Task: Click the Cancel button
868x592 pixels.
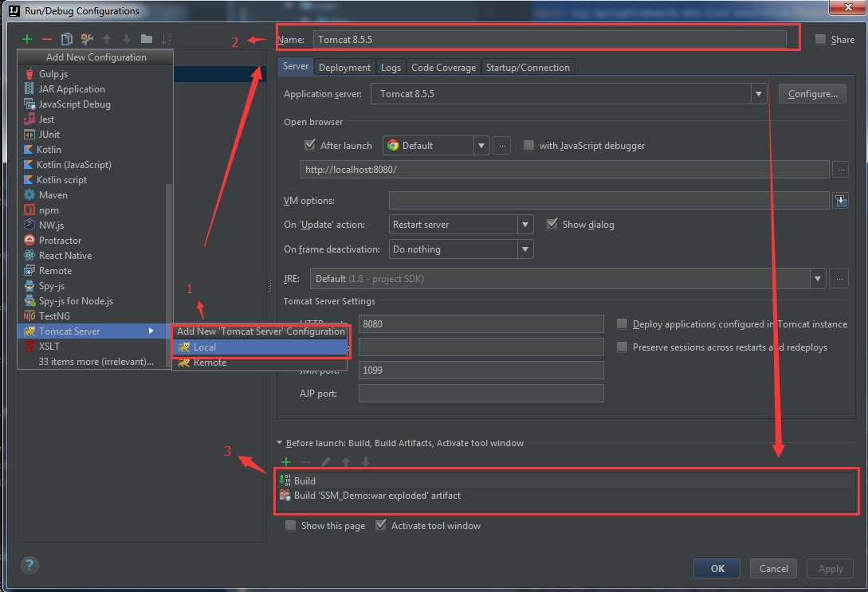Action: (773, 568)
